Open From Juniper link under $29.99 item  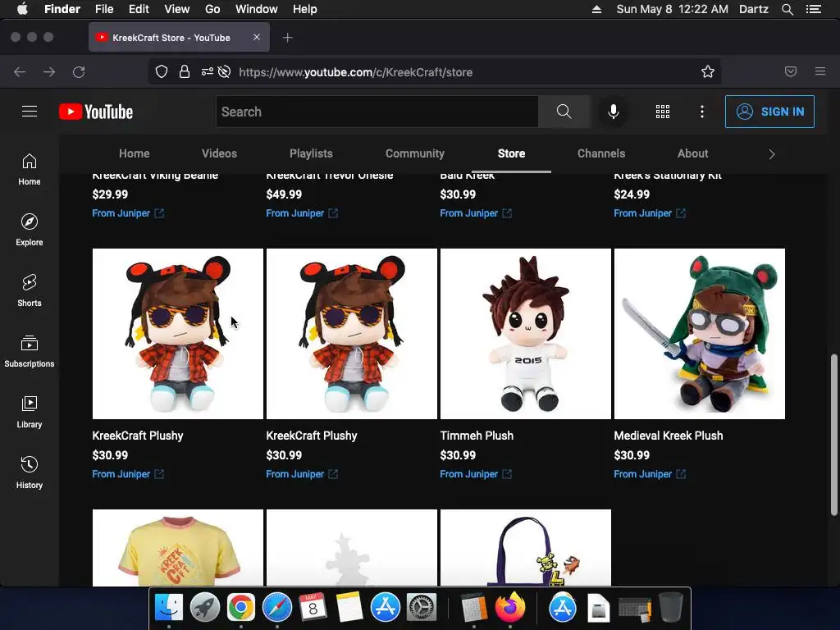click(x=128, y=213)
